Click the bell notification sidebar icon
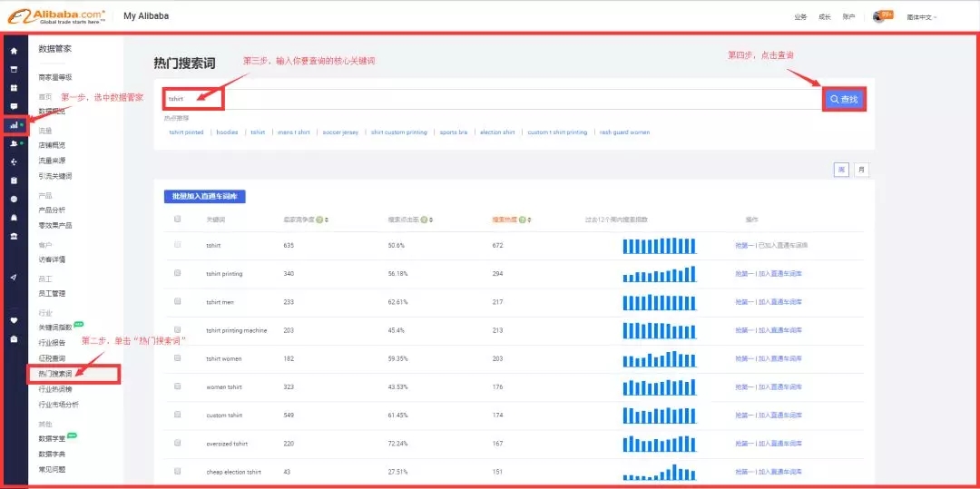The height and width of the screenshot is (489, 980). click(x=14, y=218)
